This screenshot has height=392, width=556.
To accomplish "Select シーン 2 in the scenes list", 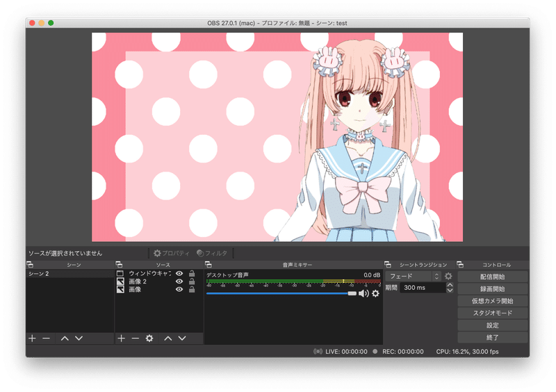I will [70, 274].
